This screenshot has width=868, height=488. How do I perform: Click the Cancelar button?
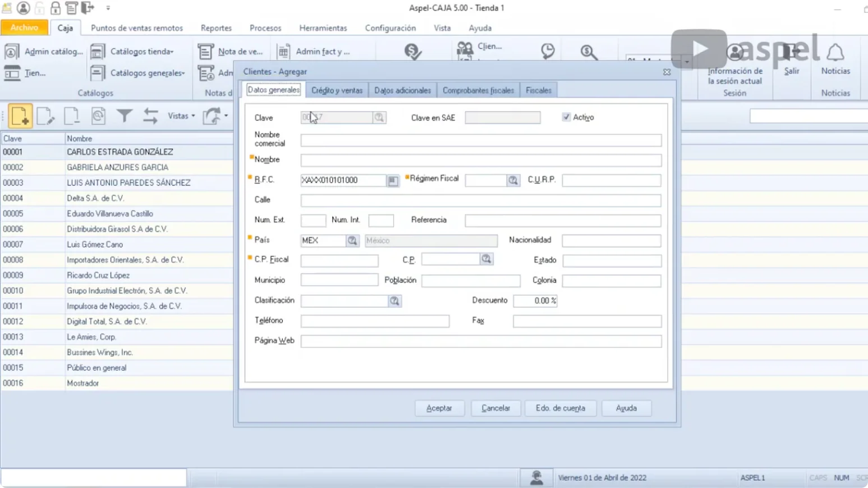point(495,408)
